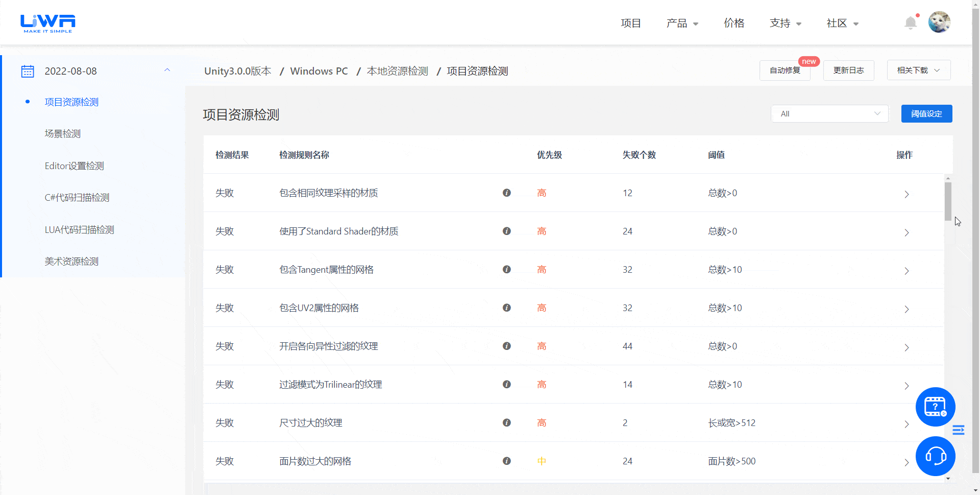
Task: Click the table's inner scrollbar thumb
Action: 948,201
